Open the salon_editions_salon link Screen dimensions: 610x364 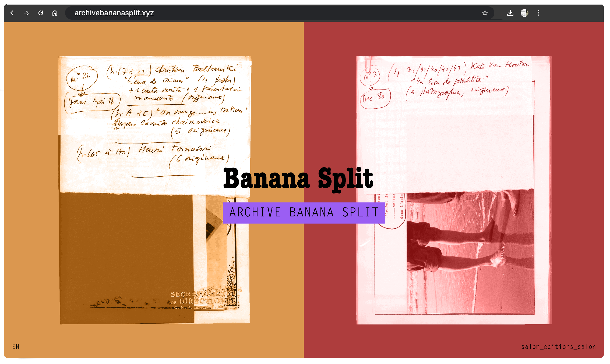558,347
